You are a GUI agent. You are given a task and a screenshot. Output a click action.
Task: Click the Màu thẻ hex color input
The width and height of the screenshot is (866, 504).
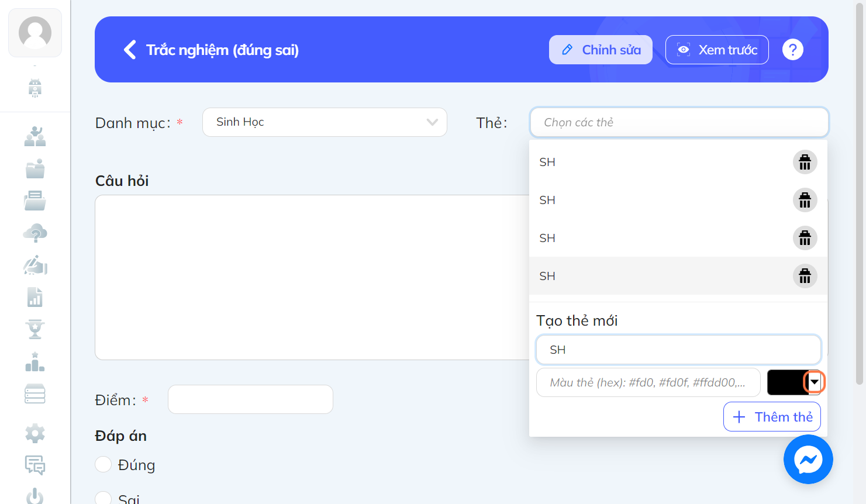pyautogui.click(x=648, y=382)
